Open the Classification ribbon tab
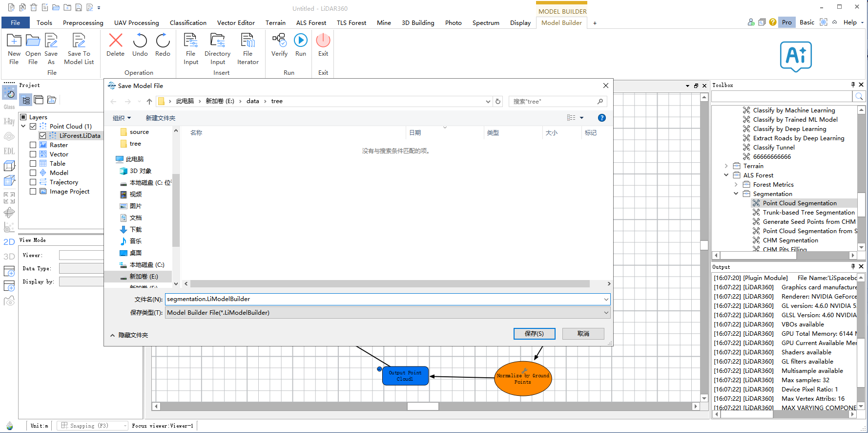This screenshot has width=868, height=433. 188,22
